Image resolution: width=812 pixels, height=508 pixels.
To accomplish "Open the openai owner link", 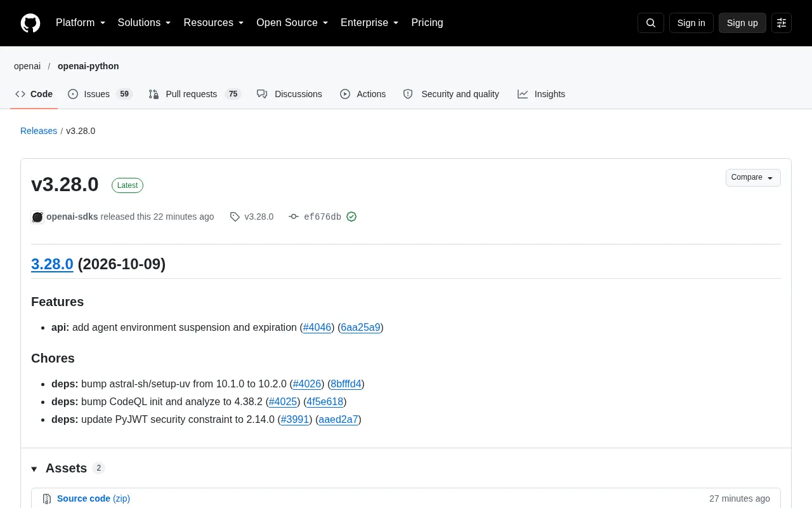I will pos(27,66).
